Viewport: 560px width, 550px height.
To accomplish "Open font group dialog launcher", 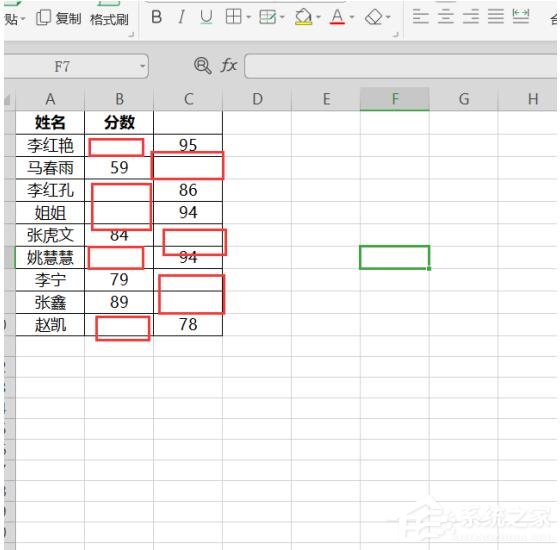I will pos(396,35).
